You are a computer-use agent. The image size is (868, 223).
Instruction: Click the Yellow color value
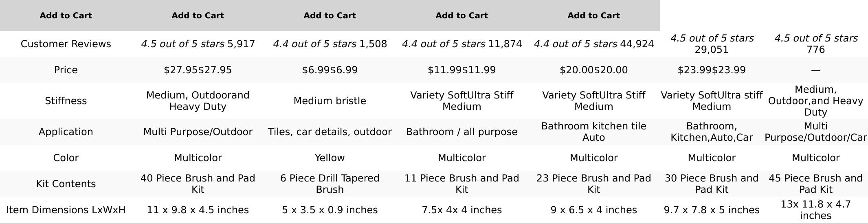pyautogui.click(x=330, y=158)
